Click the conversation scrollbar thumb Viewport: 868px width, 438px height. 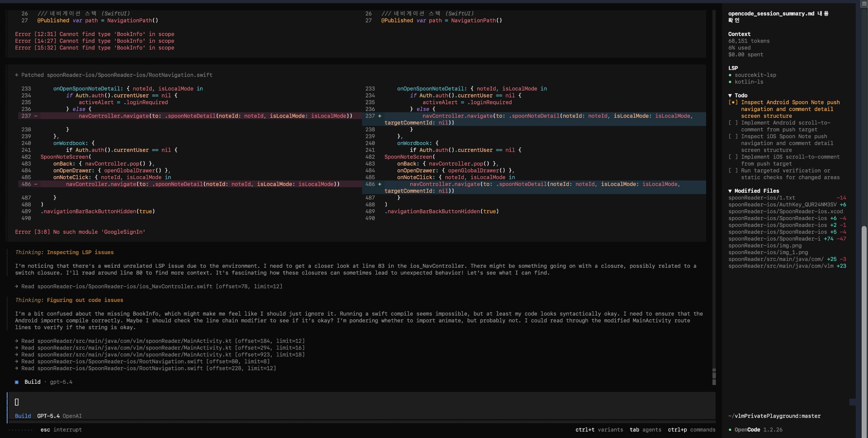point(714,377)
